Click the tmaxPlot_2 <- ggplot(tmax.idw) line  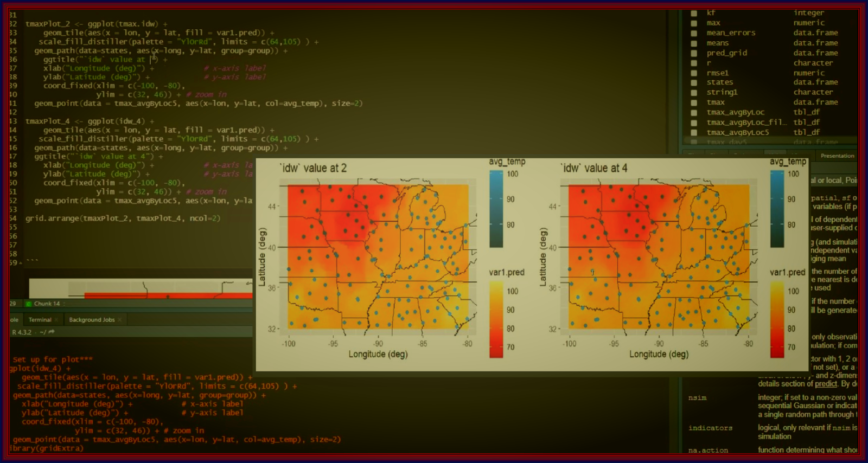[97, 24]
